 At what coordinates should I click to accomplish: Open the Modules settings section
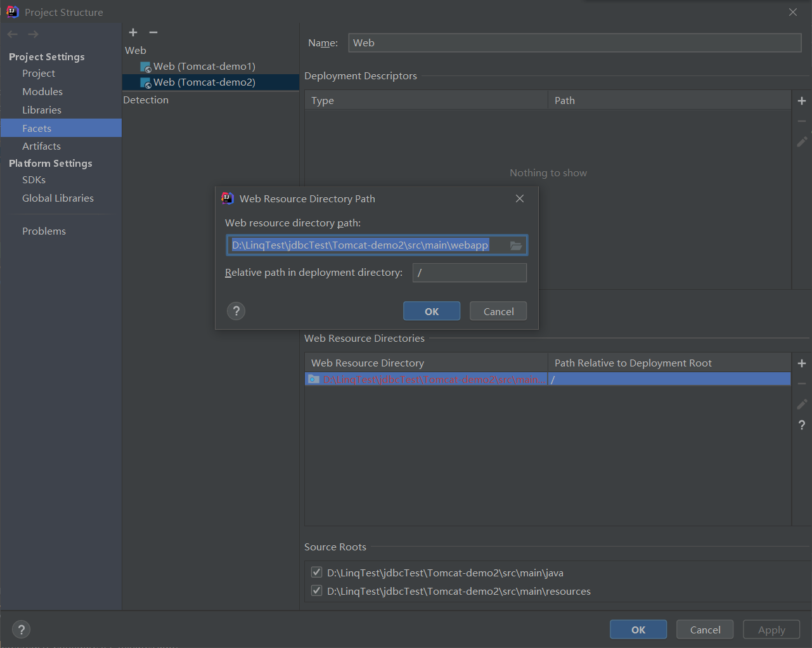(x=42, y=91)
